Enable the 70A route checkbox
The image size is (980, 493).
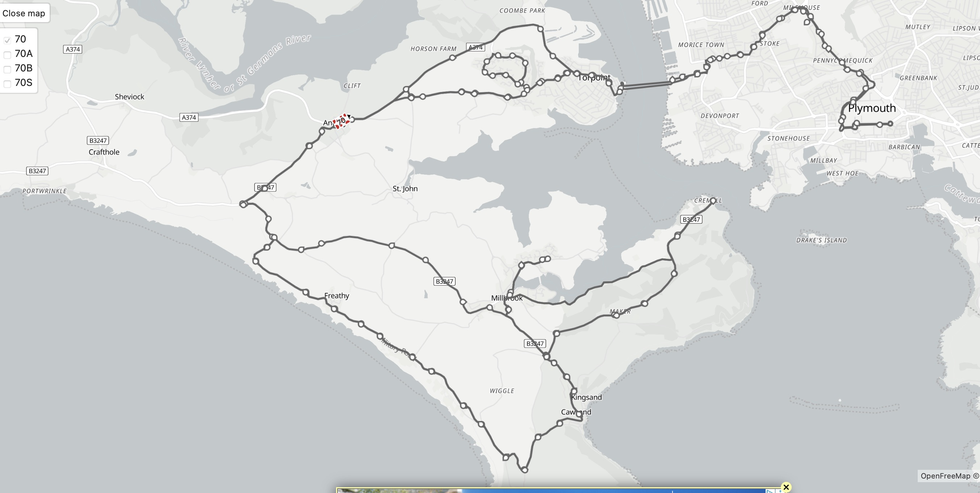point(7,55)
